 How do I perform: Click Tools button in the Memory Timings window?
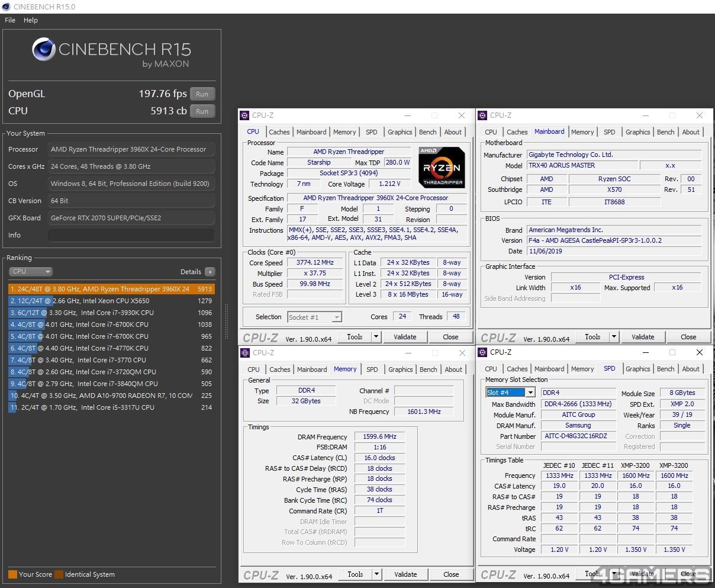click(355, 574)
